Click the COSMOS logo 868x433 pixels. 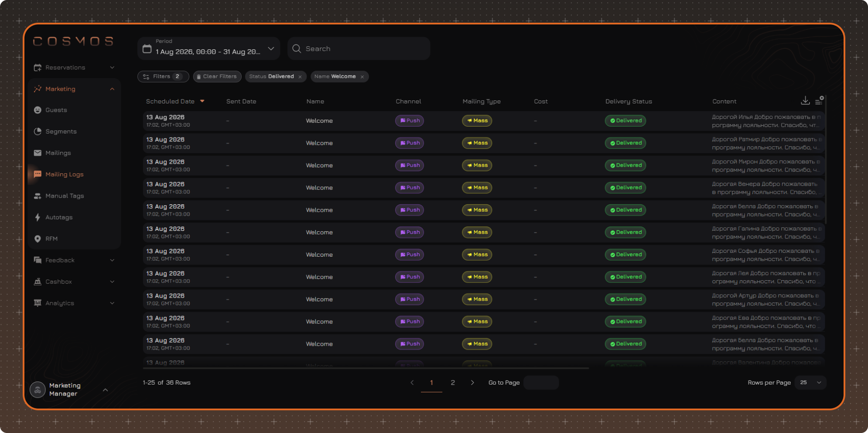pyautogui.click(x=73, y=41)
